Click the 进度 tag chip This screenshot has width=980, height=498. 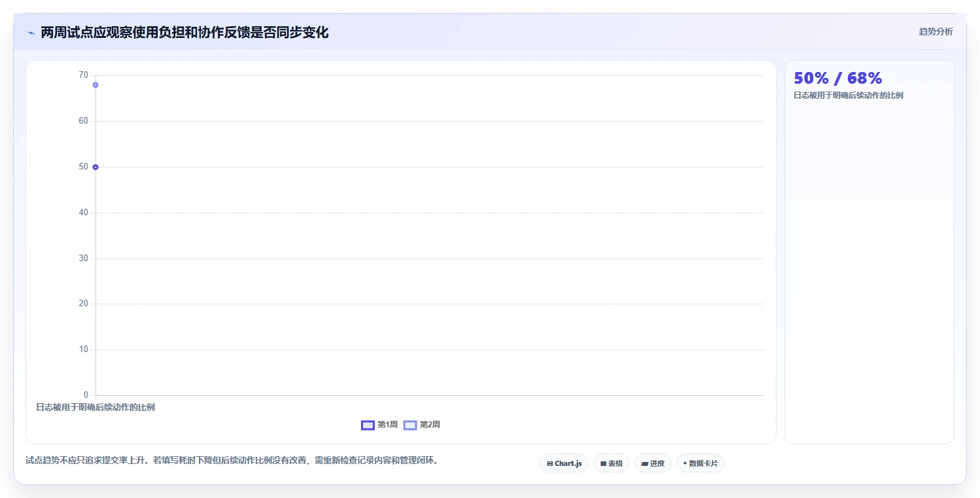653,463
